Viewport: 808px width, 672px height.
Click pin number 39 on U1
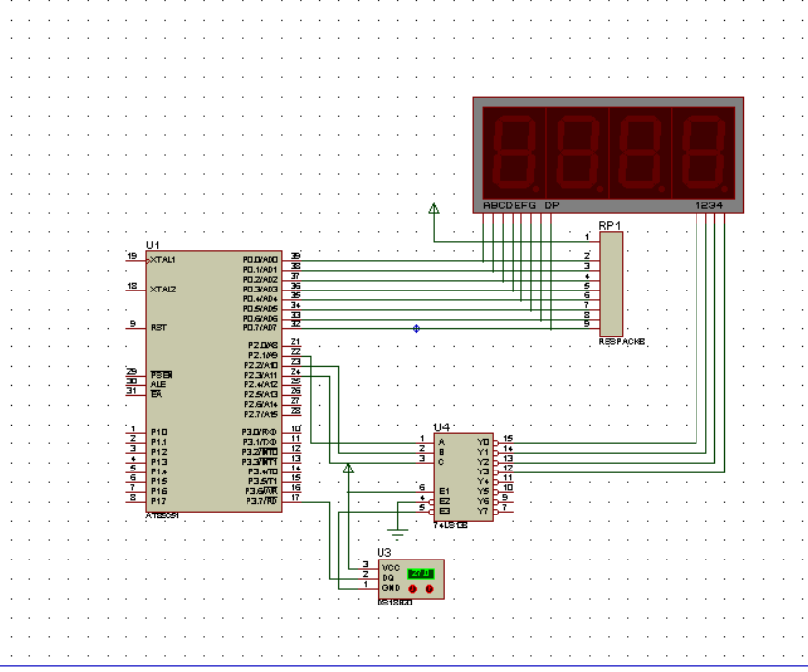pos(295,256)
